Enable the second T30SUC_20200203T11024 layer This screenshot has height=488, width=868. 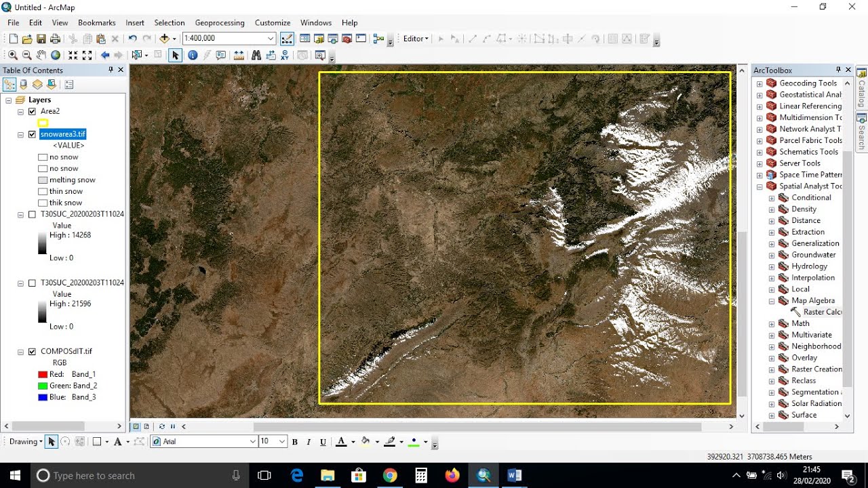32,283
